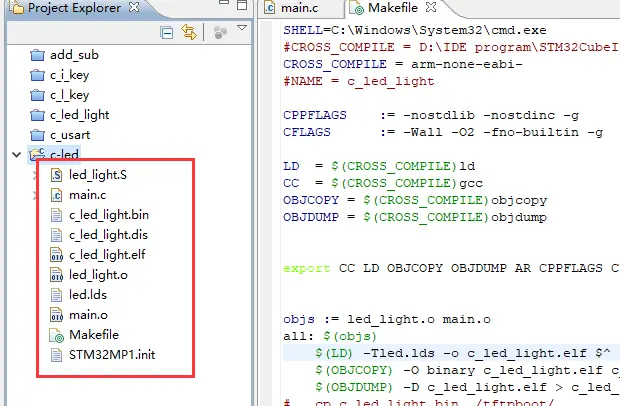This screenshot has width=620, height=406.
Task: Select the c_led_light project folder
Action: pos(79,115)
